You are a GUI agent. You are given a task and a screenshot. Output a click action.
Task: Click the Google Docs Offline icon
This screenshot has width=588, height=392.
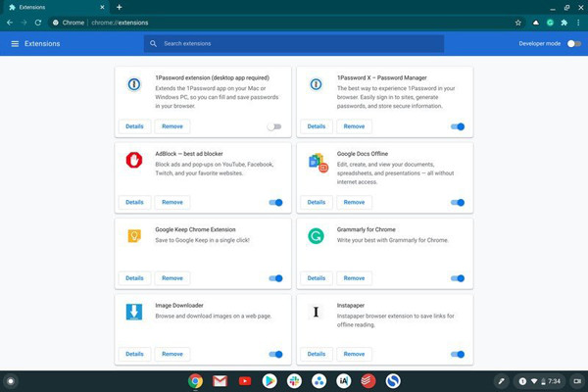tap(318, 163)
